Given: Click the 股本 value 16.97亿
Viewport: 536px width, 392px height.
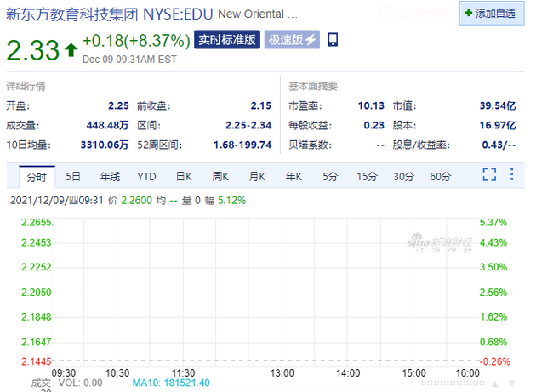Looking at the screenshot, I should tap(498, 126).
